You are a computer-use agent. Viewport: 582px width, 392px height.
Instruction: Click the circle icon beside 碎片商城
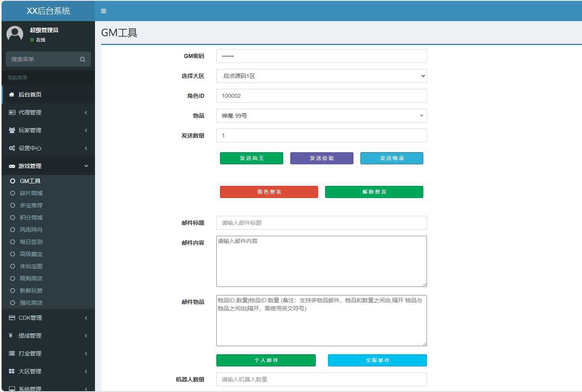13,193
